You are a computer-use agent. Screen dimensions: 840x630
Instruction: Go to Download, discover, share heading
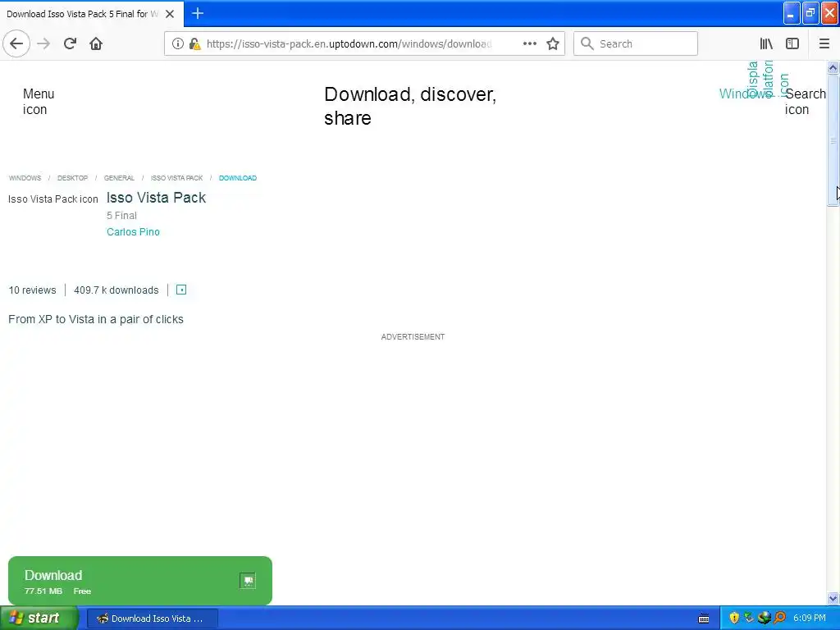(410, 106)
